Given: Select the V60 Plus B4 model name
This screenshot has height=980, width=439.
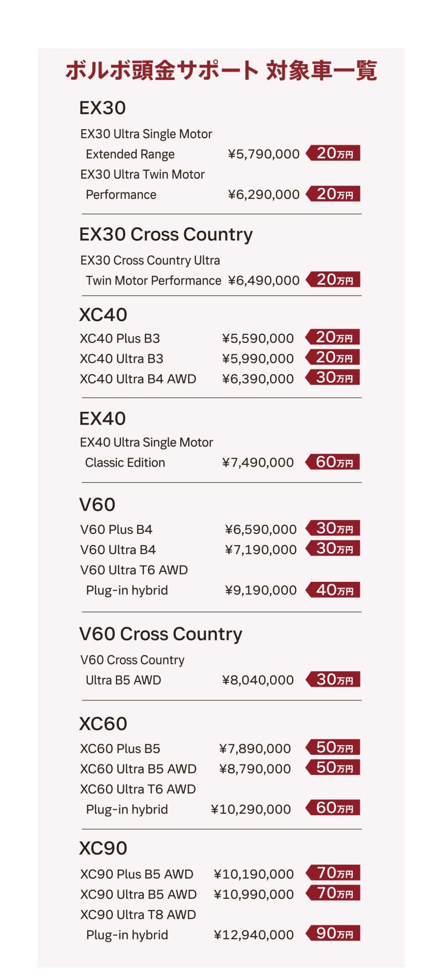Looking at the screenshot, I should [116, 529].
